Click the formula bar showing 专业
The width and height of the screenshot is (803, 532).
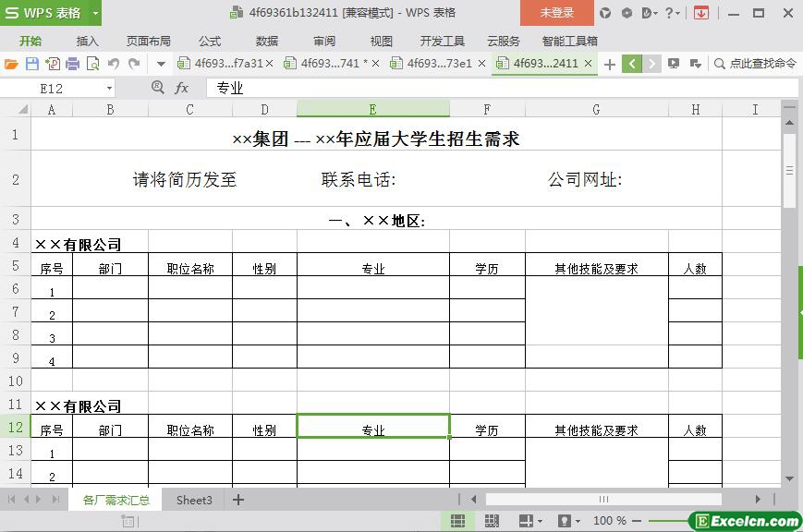click(x=502, y=88)
